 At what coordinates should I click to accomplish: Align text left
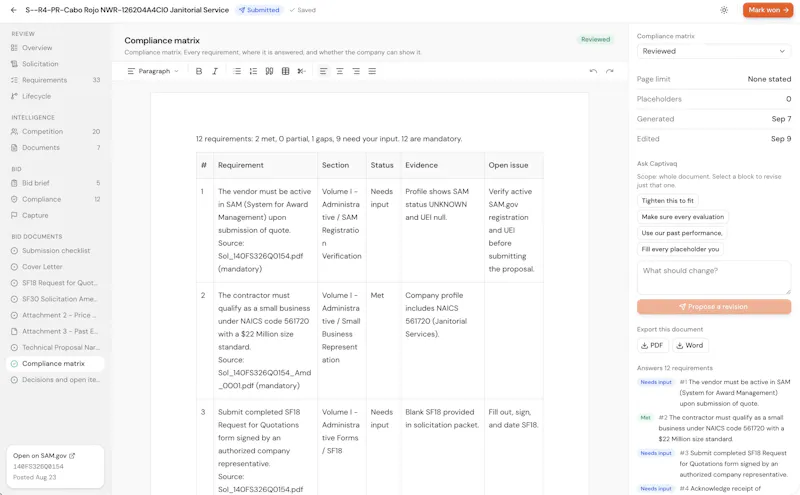[x=323, y=71]
